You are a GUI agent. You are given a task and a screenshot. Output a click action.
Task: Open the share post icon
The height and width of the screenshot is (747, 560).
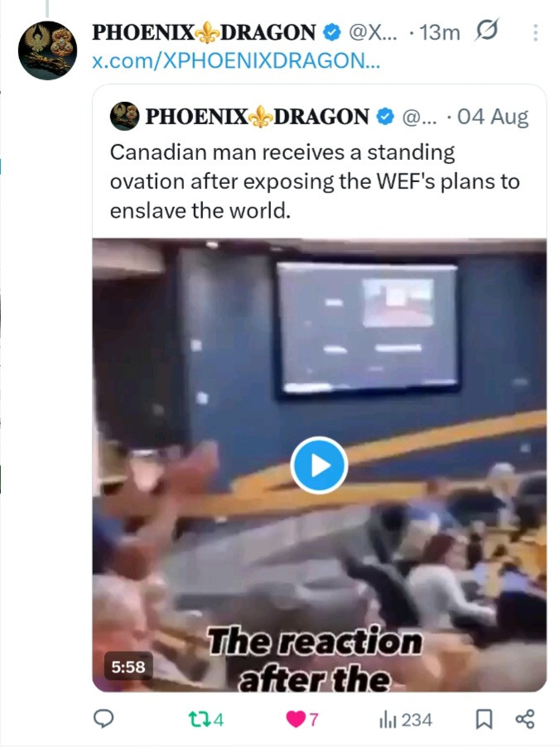pos(524,719)
